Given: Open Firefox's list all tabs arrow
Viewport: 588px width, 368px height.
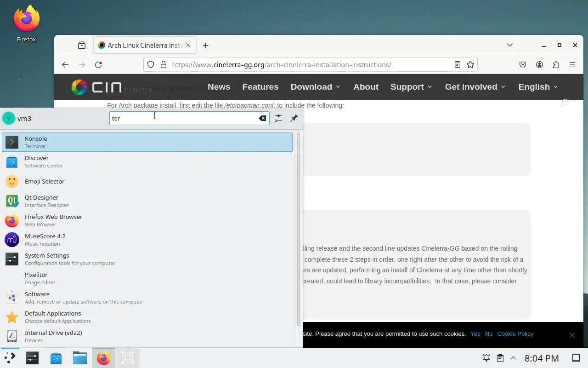Looking at the screenshot, I should coord(510,45).
